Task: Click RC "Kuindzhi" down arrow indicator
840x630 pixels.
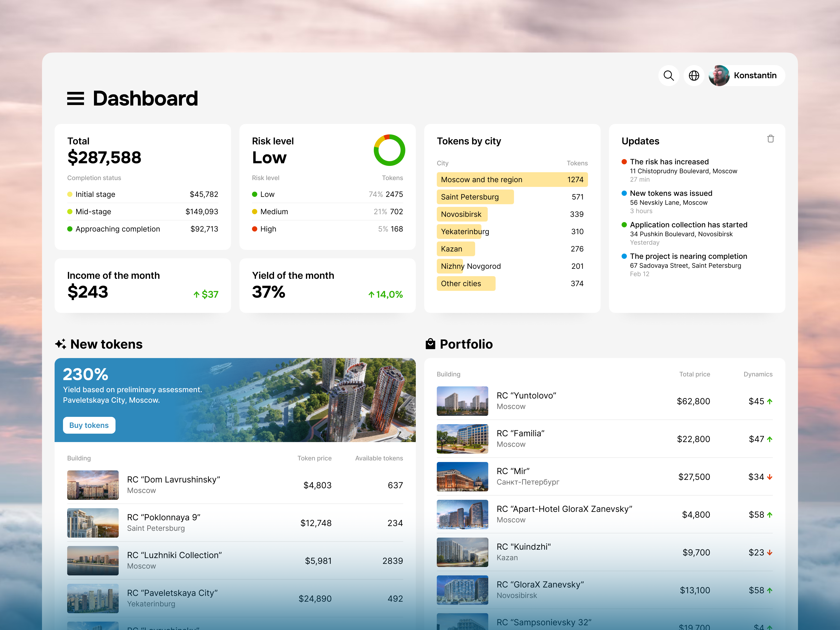Action: tap(769, 553)
